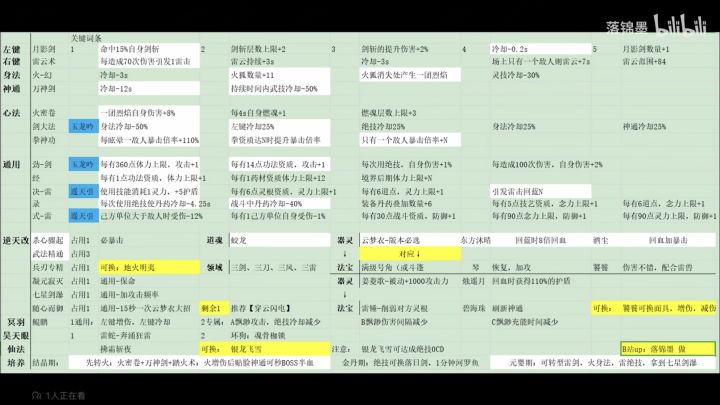Click the blue tag in the 决-雷 row
The image size is (720, 405).
point(84,191)
